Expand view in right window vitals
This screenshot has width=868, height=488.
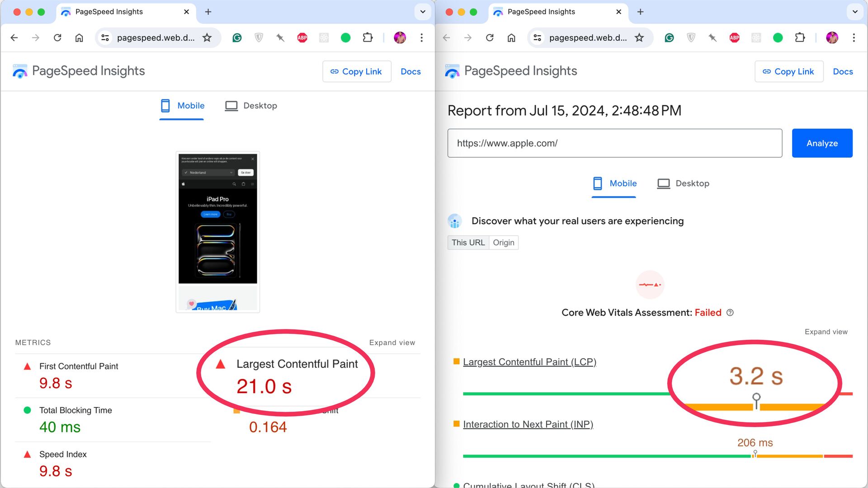(826, 332)
